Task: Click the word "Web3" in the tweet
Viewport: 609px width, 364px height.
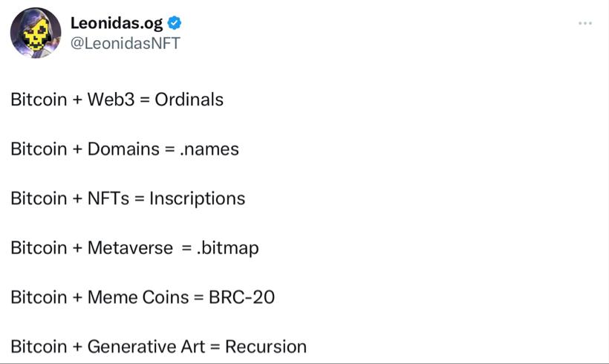Action: [111, 100]
